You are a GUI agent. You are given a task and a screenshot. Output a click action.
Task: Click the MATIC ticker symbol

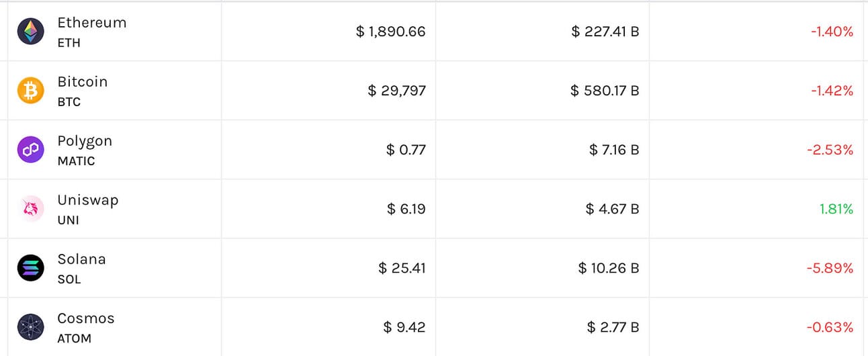click(x=76, y=161)
